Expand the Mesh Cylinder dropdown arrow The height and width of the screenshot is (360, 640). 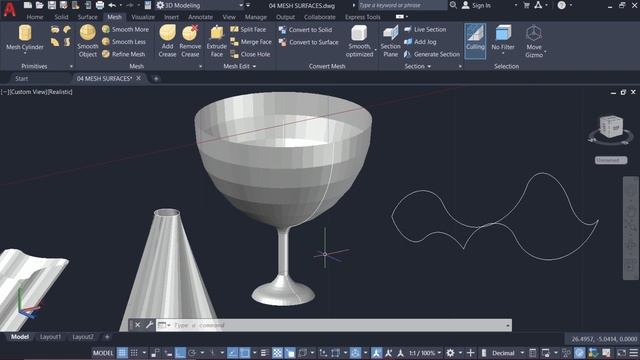(x=25, y=53)
